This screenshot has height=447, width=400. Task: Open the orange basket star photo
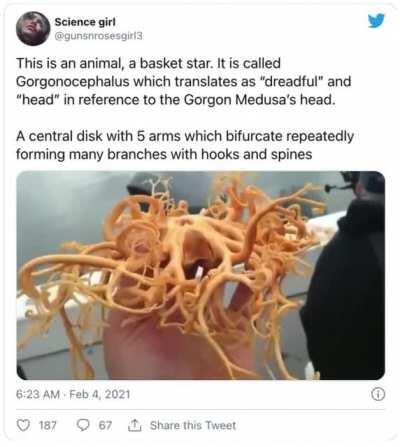tap(201, 275)
